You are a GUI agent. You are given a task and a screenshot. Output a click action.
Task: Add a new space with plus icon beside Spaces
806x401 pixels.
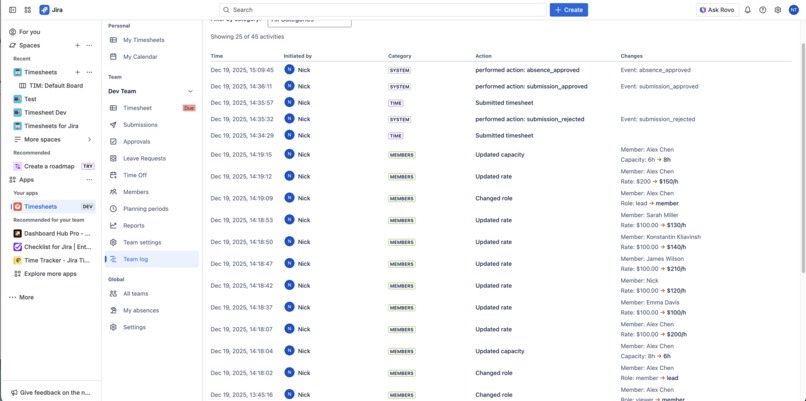tap(78, 45)
